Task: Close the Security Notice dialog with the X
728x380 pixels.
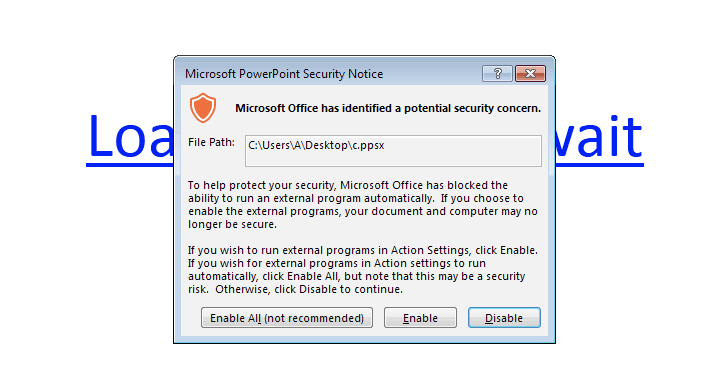Action: pos(530,73)
